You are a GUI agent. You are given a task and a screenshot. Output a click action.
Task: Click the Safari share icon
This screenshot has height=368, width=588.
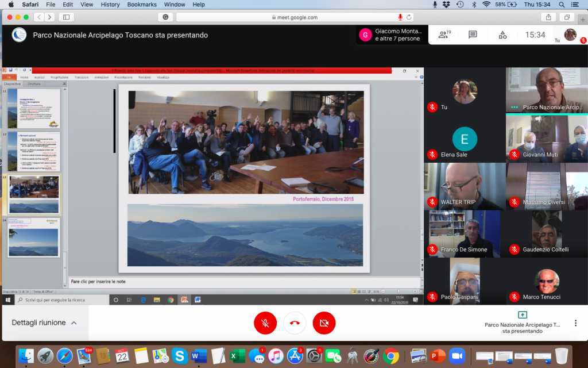point(549,17)
